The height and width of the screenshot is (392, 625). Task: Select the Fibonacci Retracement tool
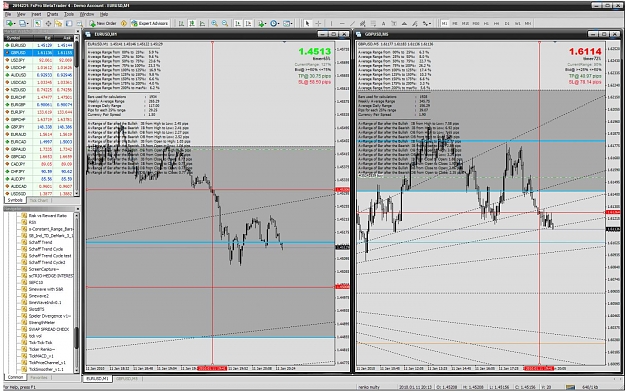coord(373,24)
